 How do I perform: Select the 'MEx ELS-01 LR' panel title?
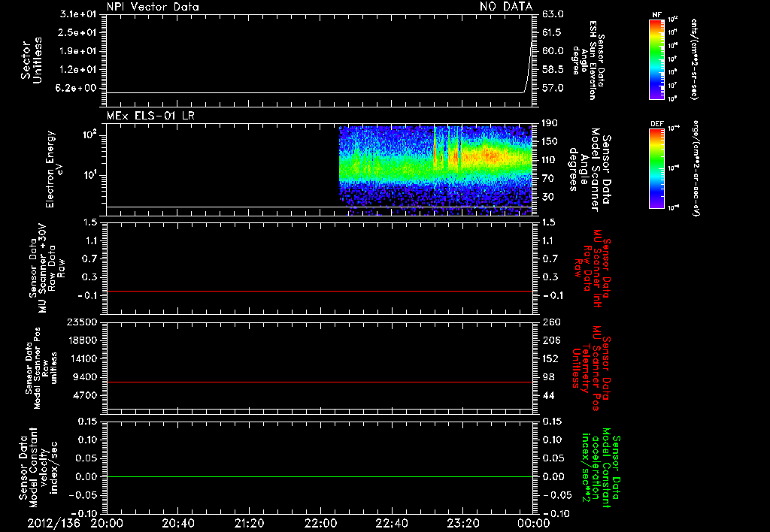[x=150, y=116]
